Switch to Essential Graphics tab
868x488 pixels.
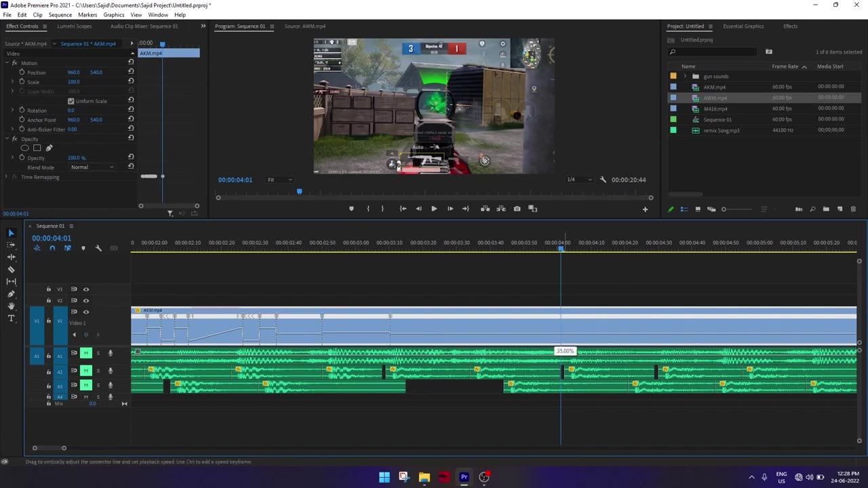click(743, 26)
